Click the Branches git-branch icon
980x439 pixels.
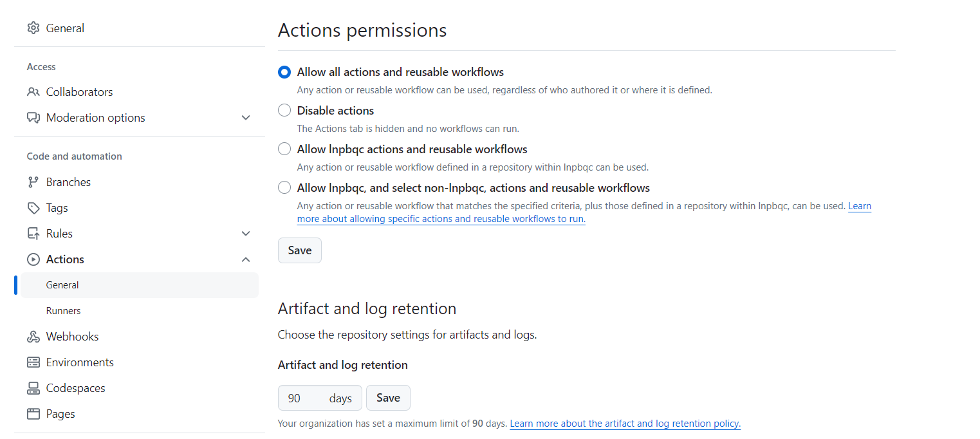pyautogui.click(x=33, y=182)
